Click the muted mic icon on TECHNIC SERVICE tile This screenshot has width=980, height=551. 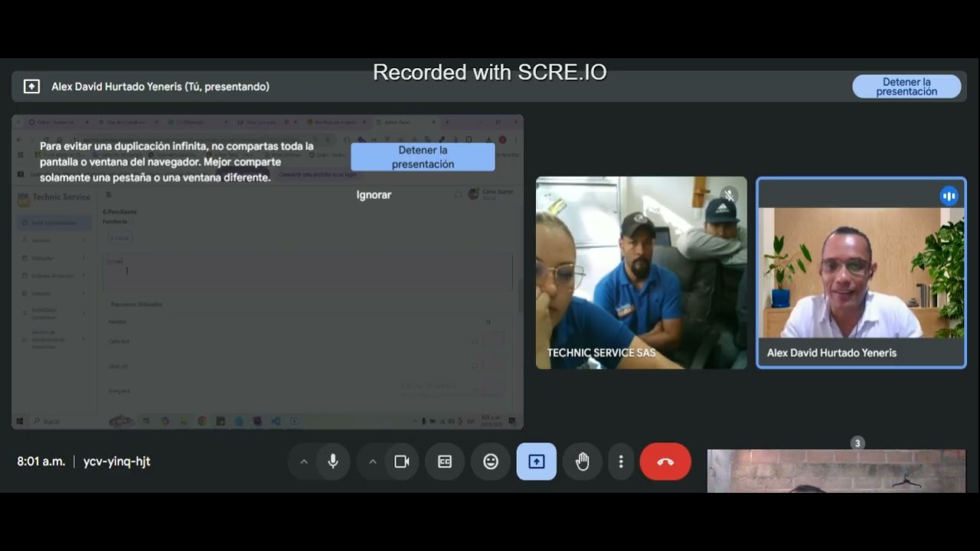(x=729, y=196)
